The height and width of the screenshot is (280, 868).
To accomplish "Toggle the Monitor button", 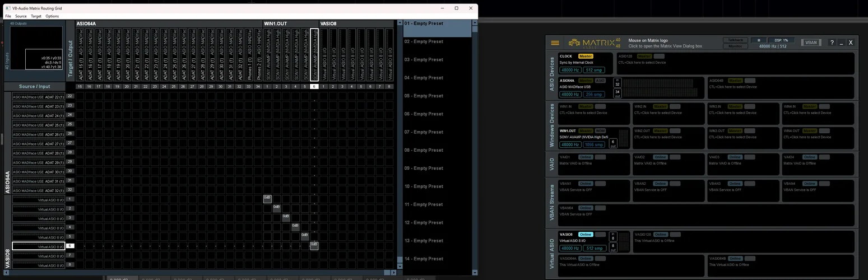I will [735, 46].
